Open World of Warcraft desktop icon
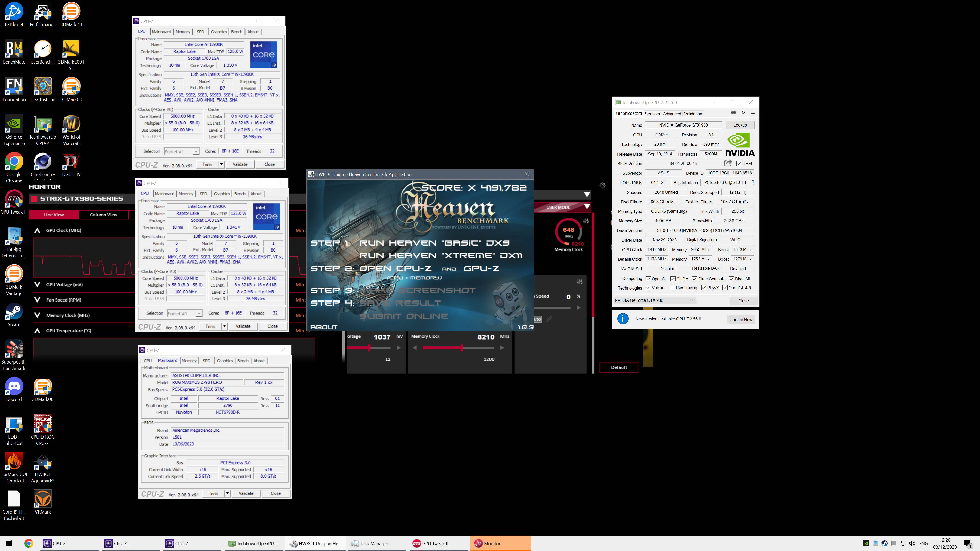Image resolution: width=980 pixels, height=551 pixels. [x=71, y=130]
